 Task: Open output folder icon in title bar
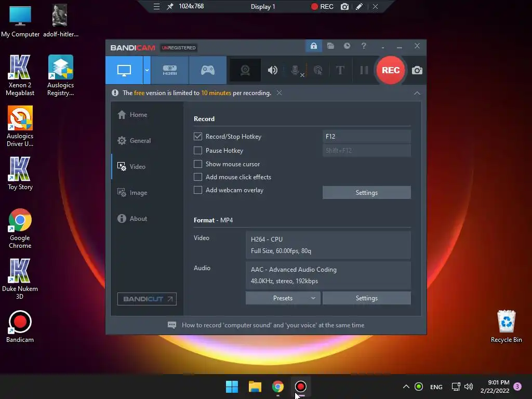(x=330, y=46)
